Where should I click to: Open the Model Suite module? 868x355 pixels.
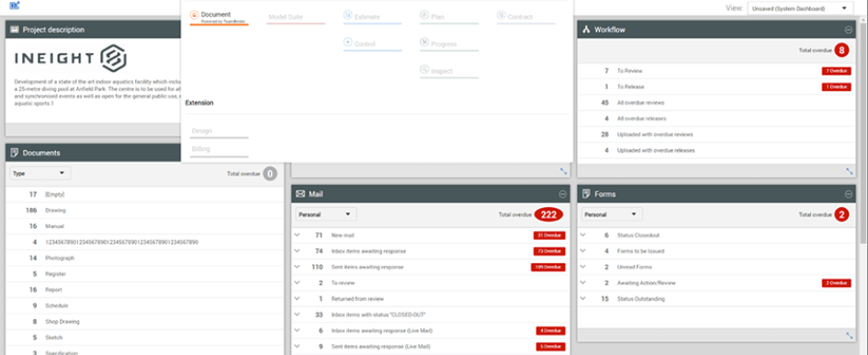pos(296,17)
